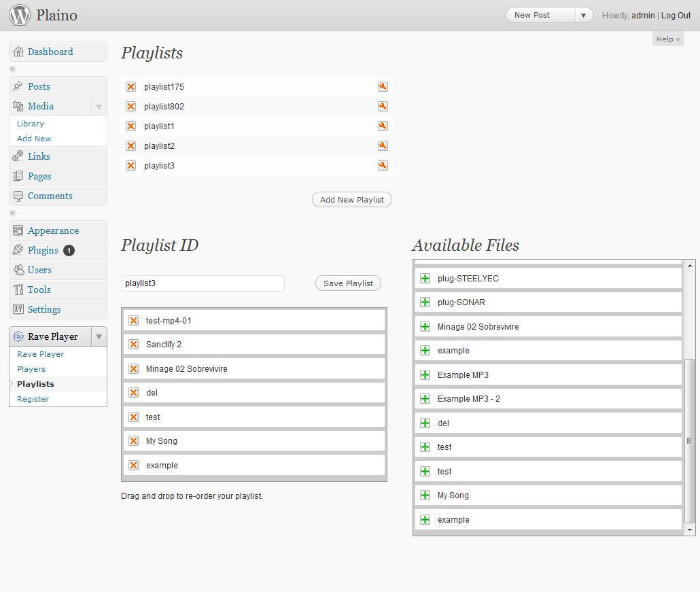Click the delete X icon beside playlist3

130,165
